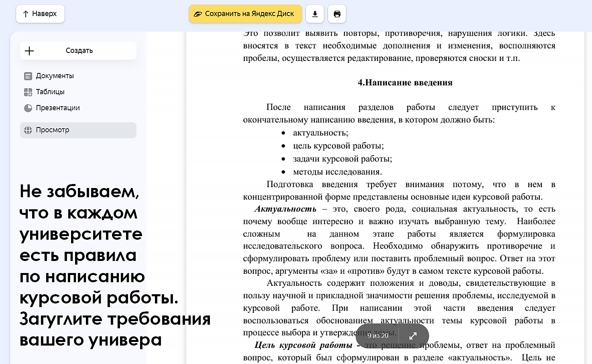Click the up arrow icon in Наверх
Screen dimensions: 592x364
click(26, 14)
